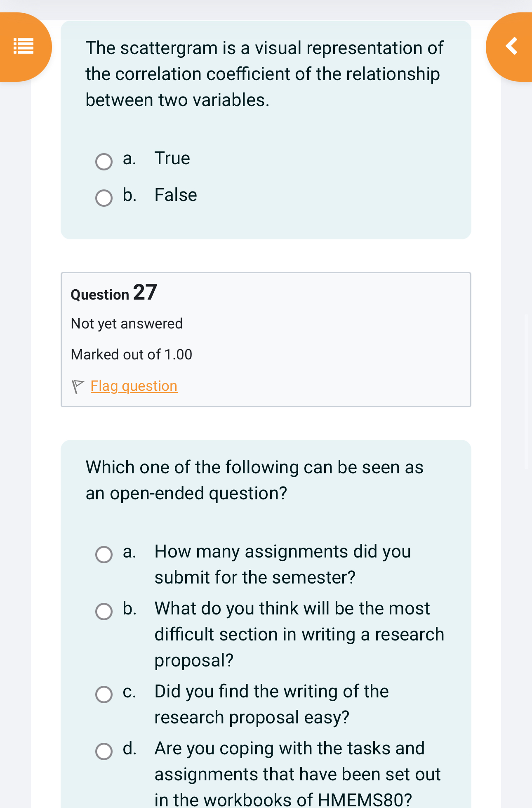532x808 pixels.
Task: Choose radio option a for Question 27
Action: [104, 555]
